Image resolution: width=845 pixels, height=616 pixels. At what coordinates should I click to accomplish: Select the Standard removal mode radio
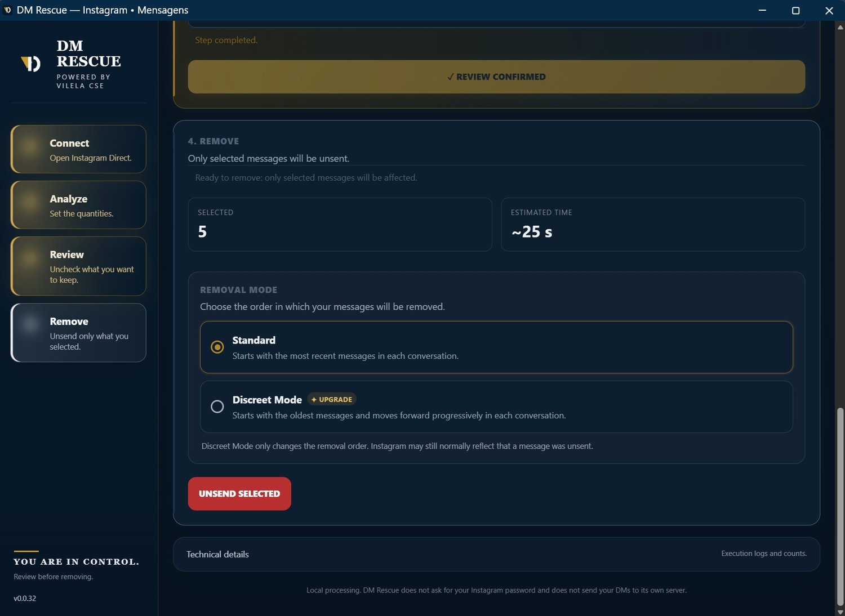(217, 347)
